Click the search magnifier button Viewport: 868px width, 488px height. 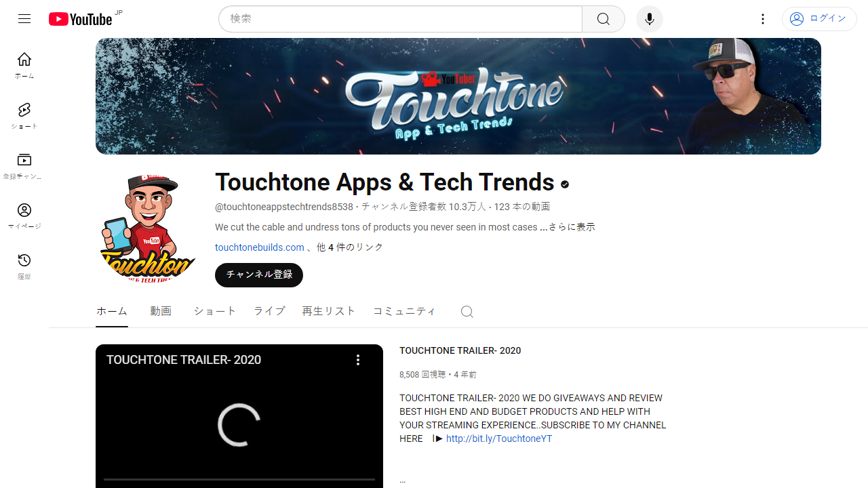(604, 19)
